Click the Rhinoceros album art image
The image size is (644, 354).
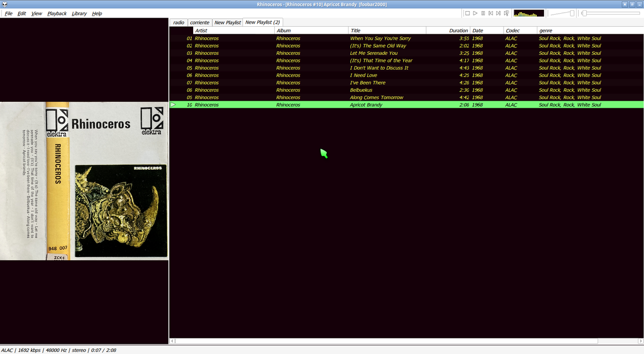tap(84, 181)
